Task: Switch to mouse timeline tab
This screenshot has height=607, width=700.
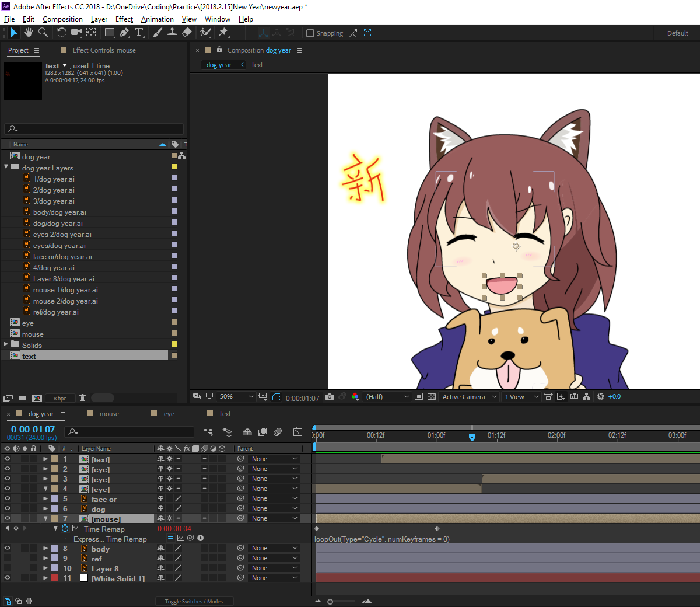Action: (x=108, y=414)
